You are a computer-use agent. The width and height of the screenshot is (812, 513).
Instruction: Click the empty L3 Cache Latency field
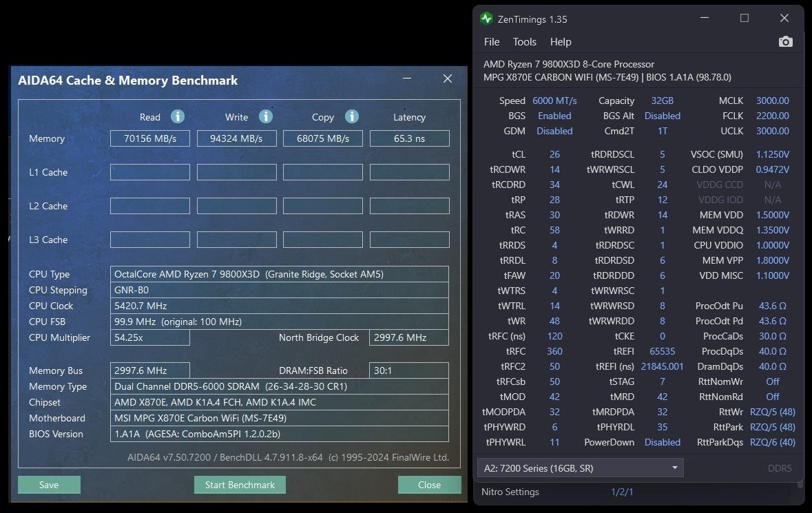(x=409, y=239)
